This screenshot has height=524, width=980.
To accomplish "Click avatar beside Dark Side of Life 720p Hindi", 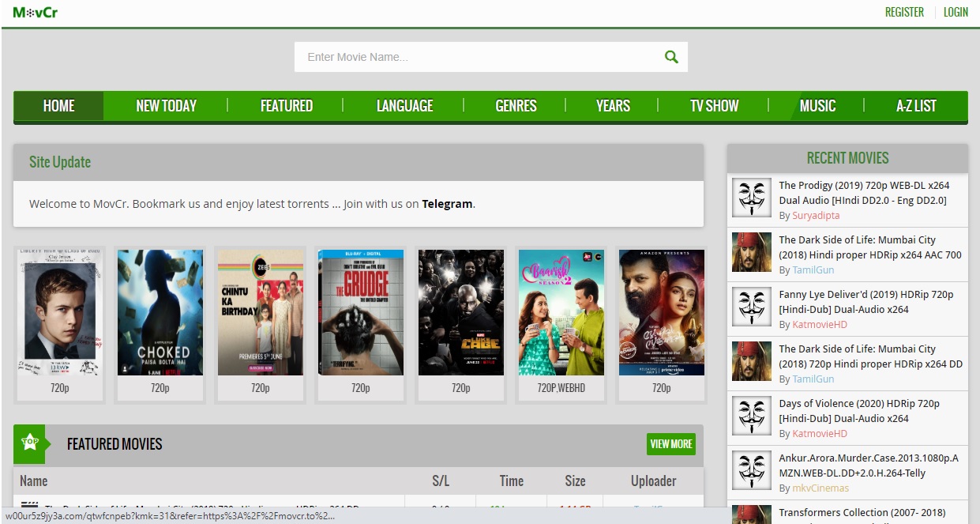I will [x=752, y=361].
